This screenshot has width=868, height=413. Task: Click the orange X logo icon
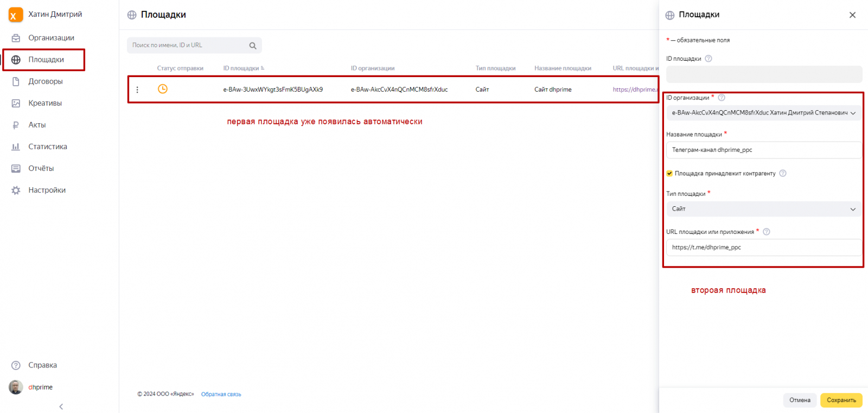pos(16,15)
